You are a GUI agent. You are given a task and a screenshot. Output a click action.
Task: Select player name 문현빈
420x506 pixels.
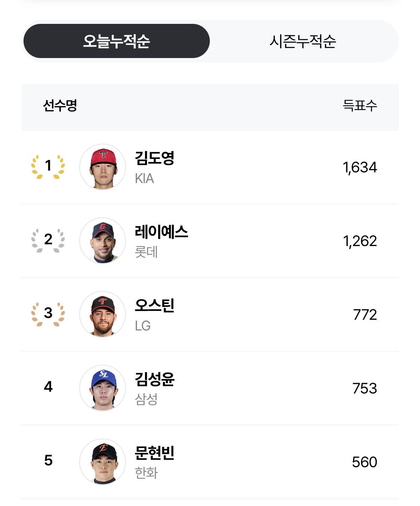(154, 453)
